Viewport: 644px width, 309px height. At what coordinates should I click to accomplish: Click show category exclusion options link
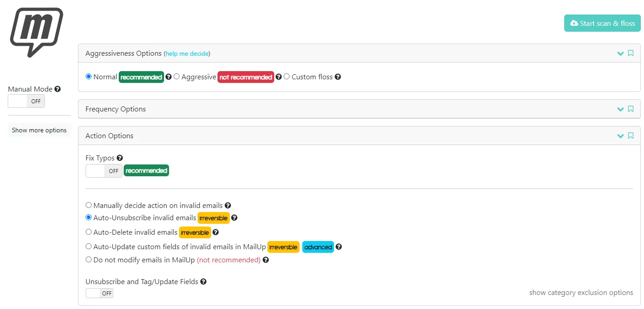(x=581, y=293)
